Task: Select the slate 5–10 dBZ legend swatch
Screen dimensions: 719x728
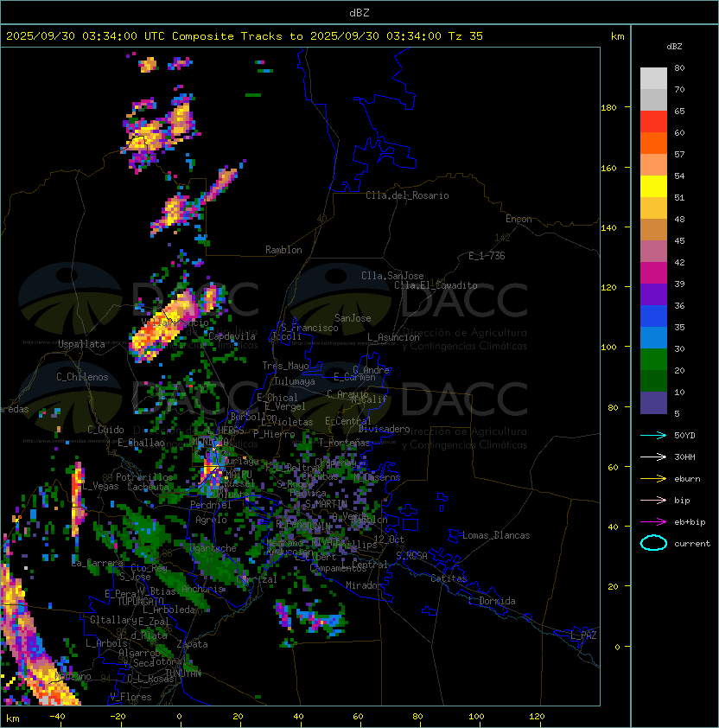Action: (653, 403)
